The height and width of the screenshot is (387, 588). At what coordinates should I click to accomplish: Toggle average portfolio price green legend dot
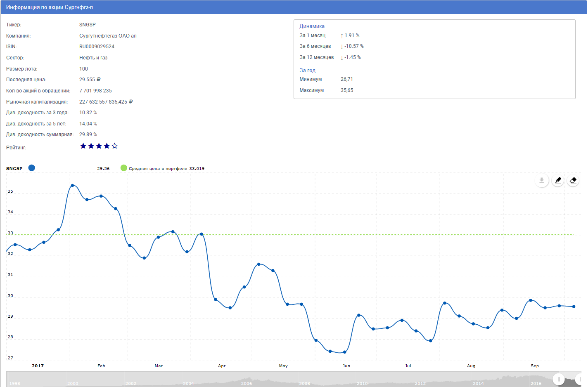coord(123,168)
